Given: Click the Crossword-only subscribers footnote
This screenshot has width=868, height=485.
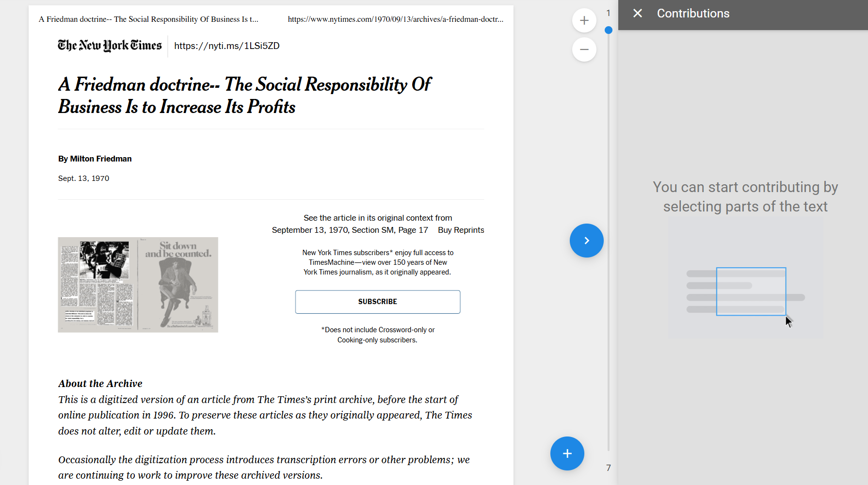Looking at the screenshot, I should point(378,335).
